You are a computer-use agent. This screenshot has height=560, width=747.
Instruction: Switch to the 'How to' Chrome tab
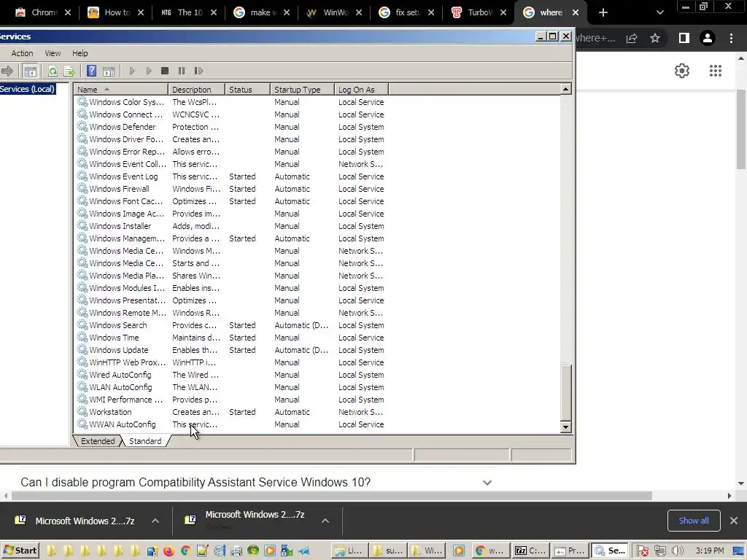(117, 12)
